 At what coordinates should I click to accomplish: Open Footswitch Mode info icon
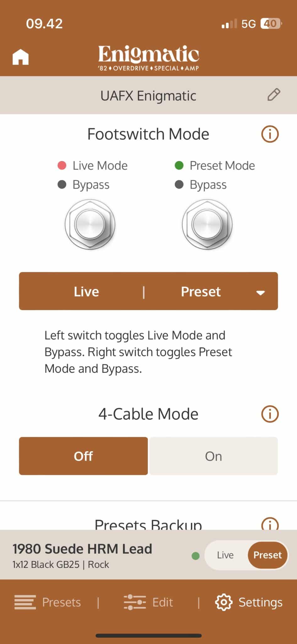[x=270, y=134]
